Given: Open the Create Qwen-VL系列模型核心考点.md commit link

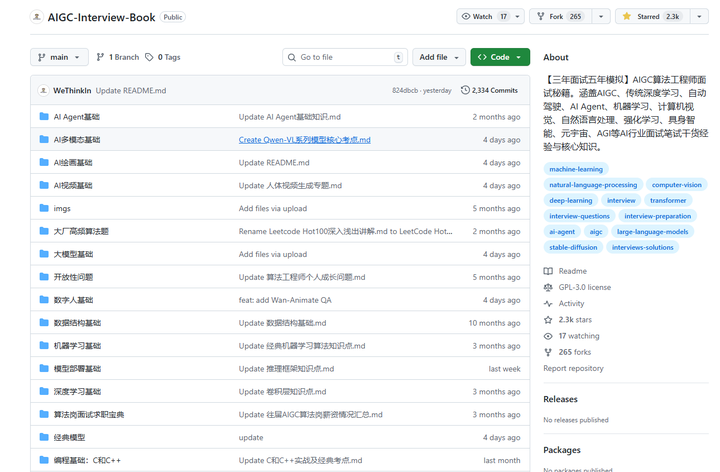Looking at the screenshot, I should [x=304, y=140].
